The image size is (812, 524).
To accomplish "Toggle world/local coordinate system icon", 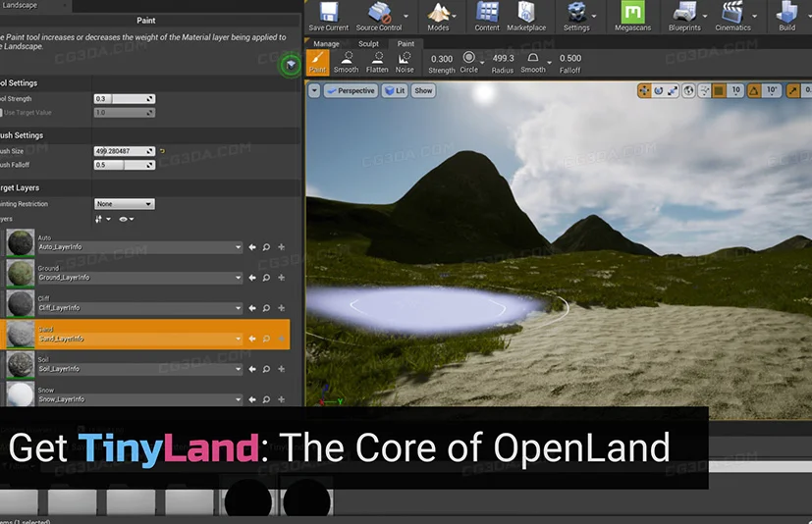I will tap(688, 90).
